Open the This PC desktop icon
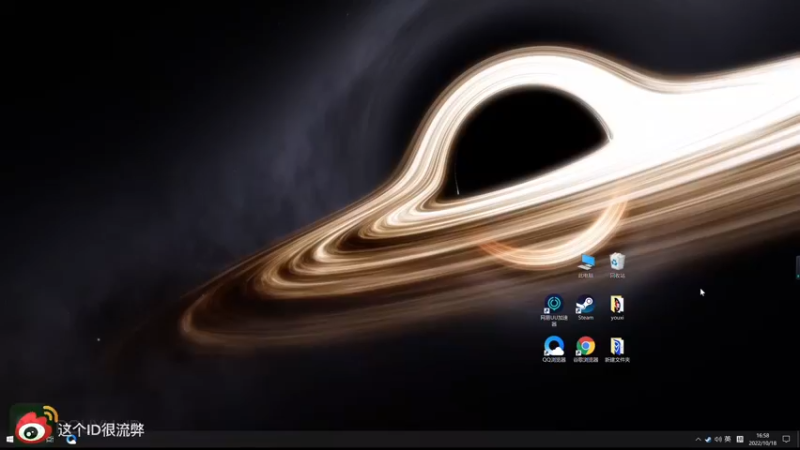The image size is (800, 450). pyautogui.click(x=586, y=266)
